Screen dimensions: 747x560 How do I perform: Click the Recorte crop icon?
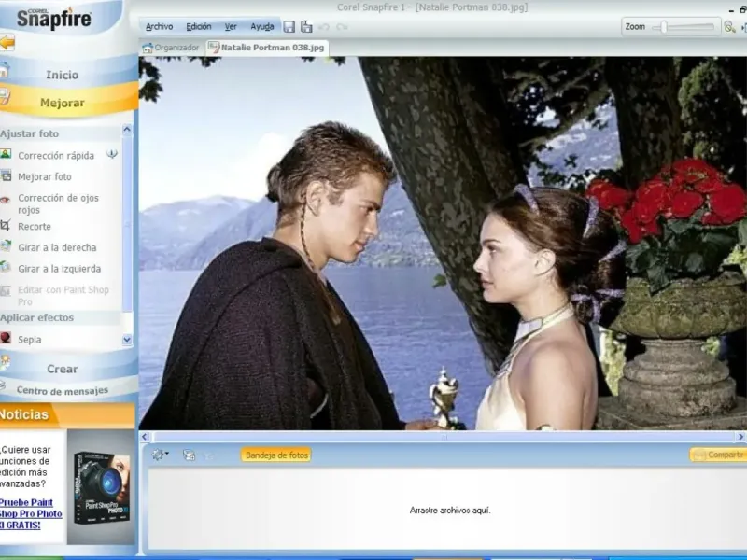(5, 225)
